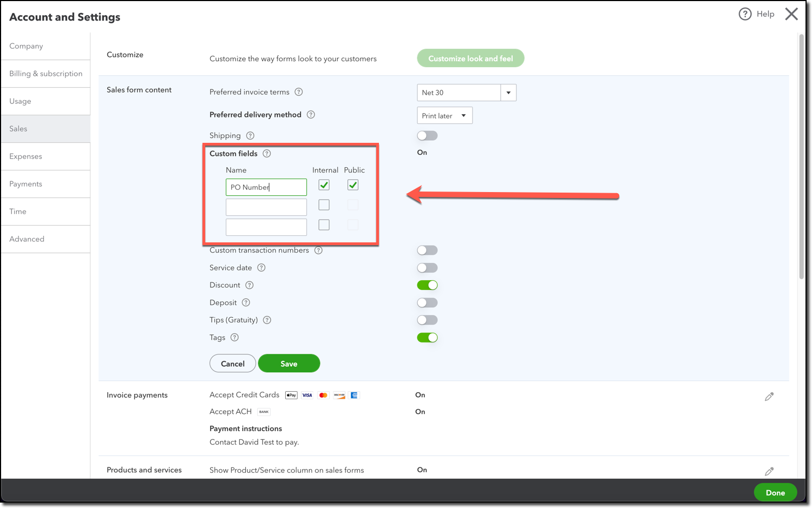
Task: Click the Deposit help tooltip icon
Action: coord(246,302)
